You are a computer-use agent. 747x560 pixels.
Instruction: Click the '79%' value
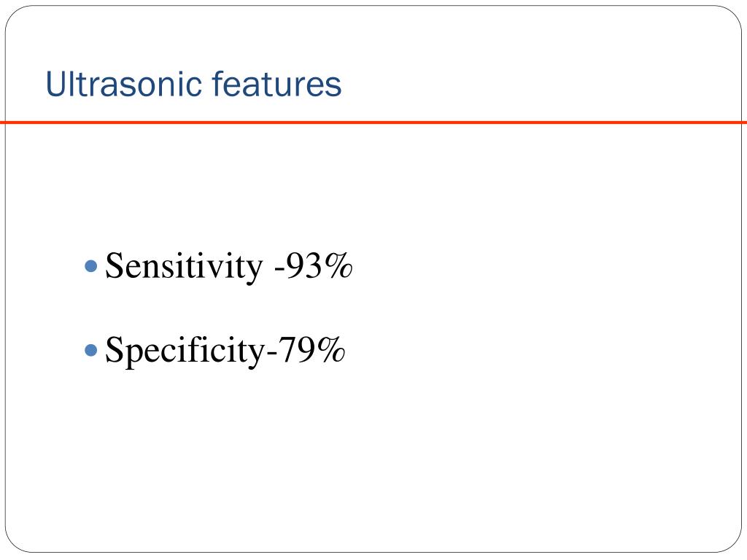pyautogui.click(x=311, y=349)
